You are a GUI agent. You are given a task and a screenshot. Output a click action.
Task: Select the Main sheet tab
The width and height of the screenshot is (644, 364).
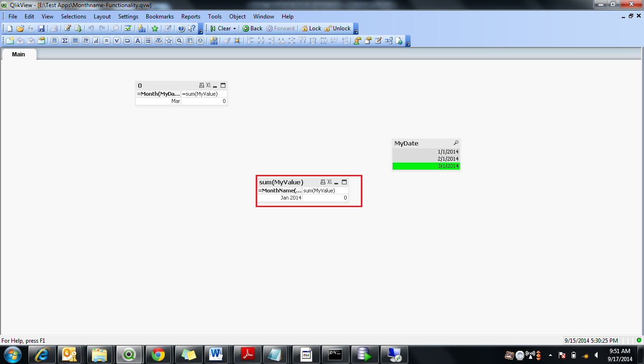coord(18,54)
